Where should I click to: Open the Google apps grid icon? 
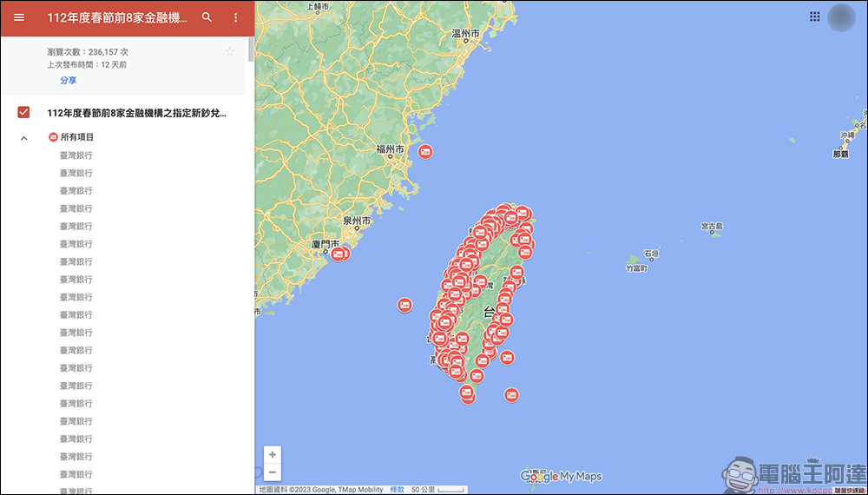pos(815,16)
